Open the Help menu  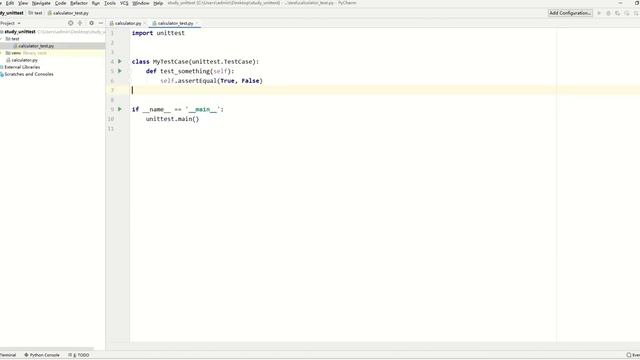158,3
